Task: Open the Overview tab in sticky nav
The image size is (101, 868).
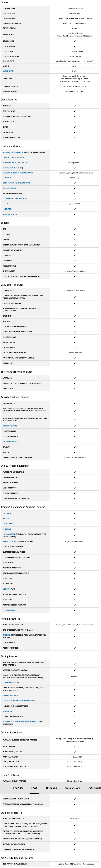Action: 18,788
